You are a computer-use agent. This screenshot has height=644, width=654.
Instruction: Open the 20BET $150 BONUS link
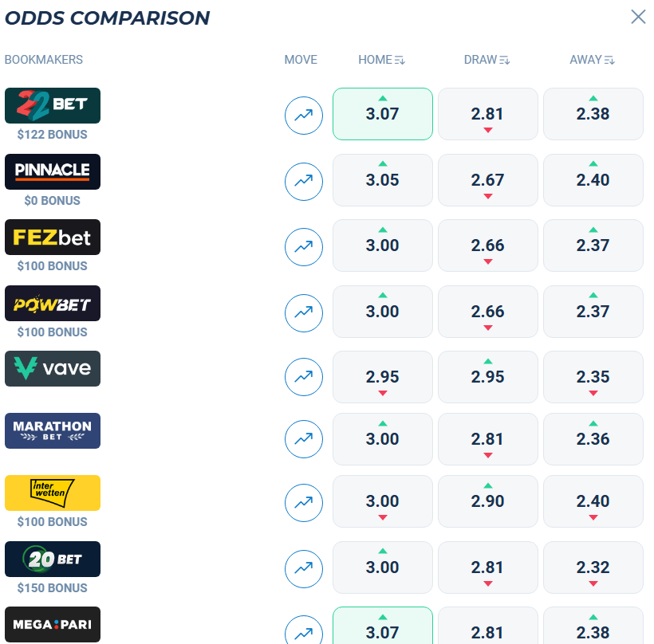click(x=52, y=587)
